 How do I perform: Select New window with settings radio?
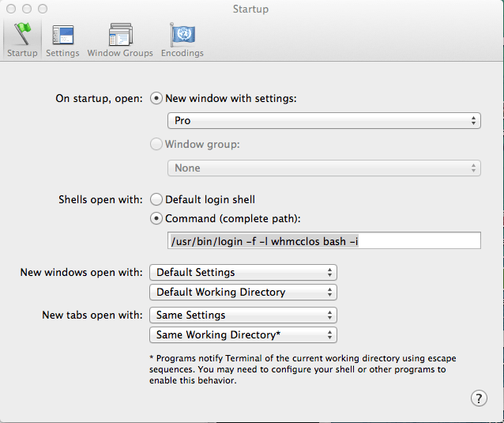156,99
